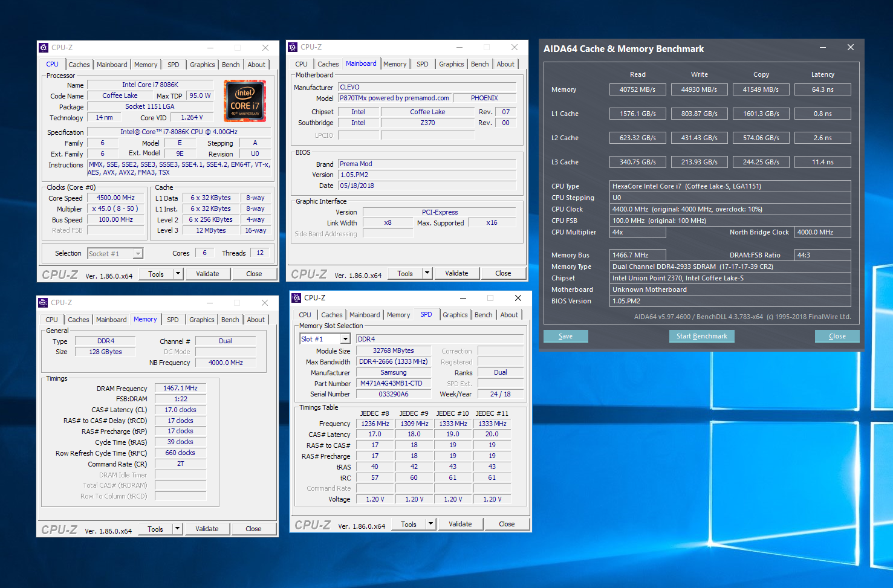The width and height of the screenshot is (893, 588).
Task: Click Row Refresh Cycle Time 660 clocks
Action: point(180,453)
